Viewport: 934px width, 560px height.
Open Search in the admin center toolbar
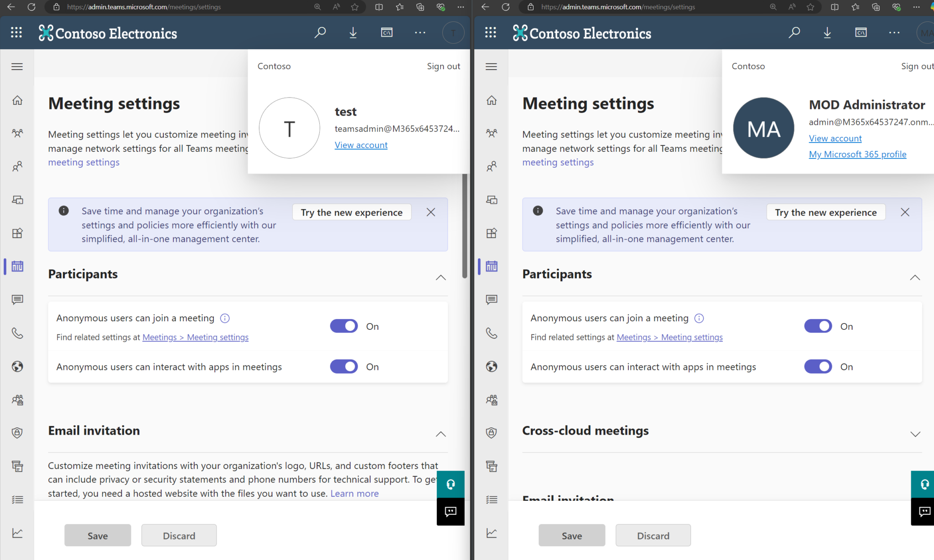pos(320,32)
